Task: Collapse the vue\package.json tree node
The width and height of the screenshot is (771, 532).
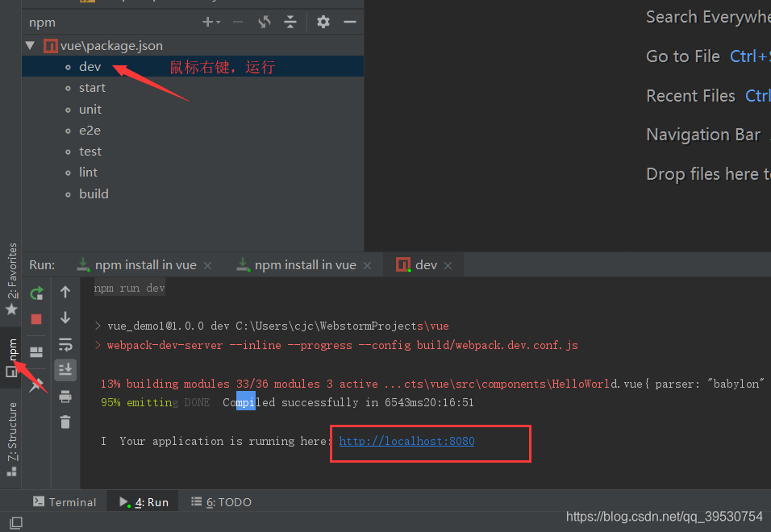Action: (30, 45)
